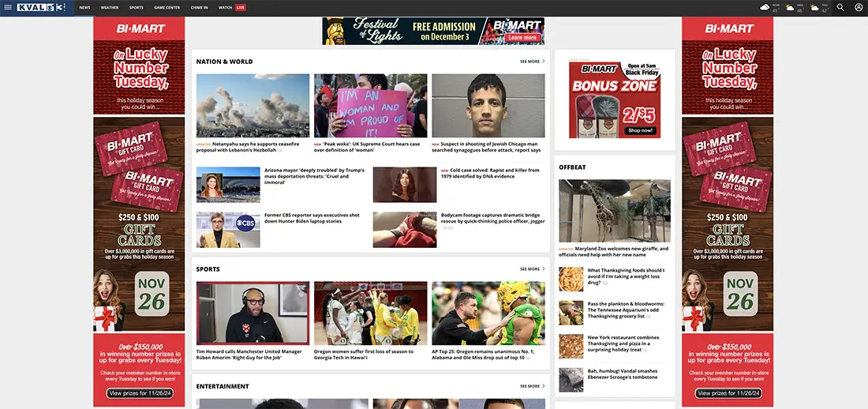Open the search magnifier icon
Screen dimensions: 868x409
(x=840, y=7)
